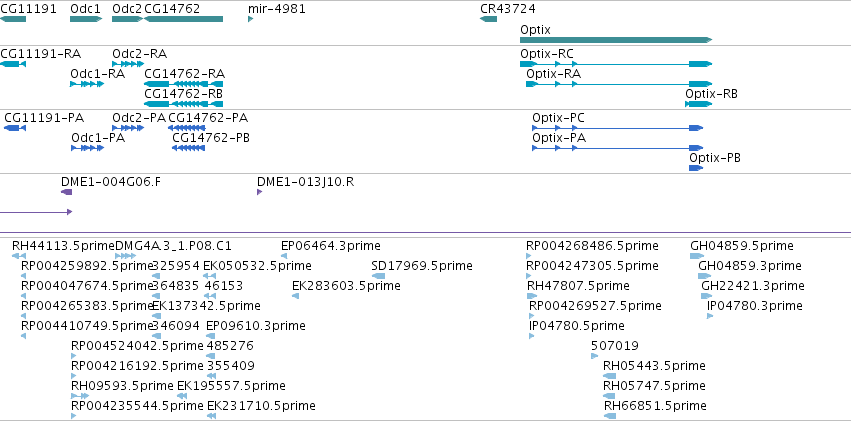The height and width of the screenshot is (421, 851).
Task: Select the Optix-RB transcript glyph
Action: tap(698, 104)
